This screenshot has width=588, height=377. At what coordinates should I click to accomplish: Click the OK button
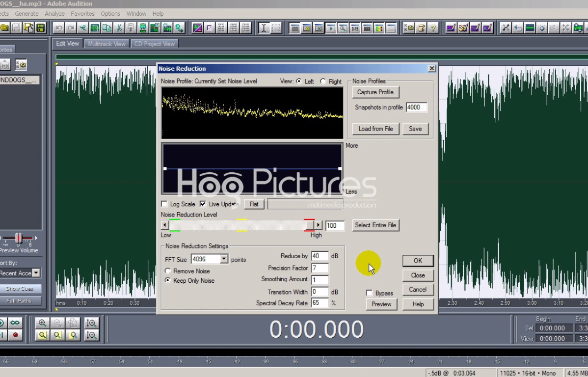[x=418, y=260]
